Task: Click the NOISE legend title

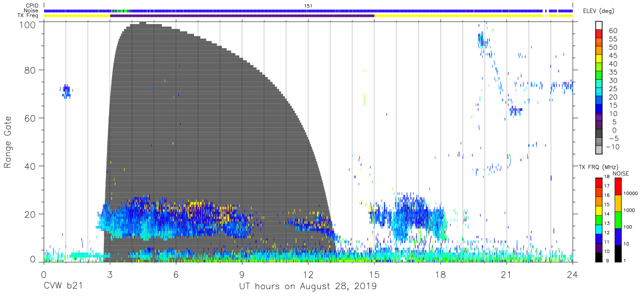Action: 620,173
